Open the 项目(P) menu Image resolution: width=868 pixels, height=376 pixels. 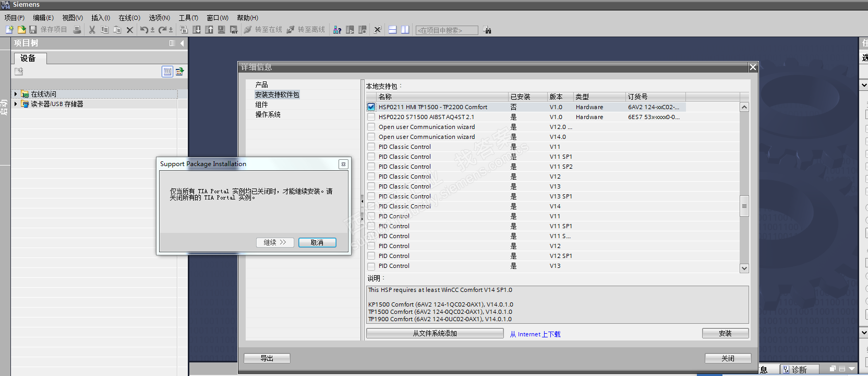15,18
